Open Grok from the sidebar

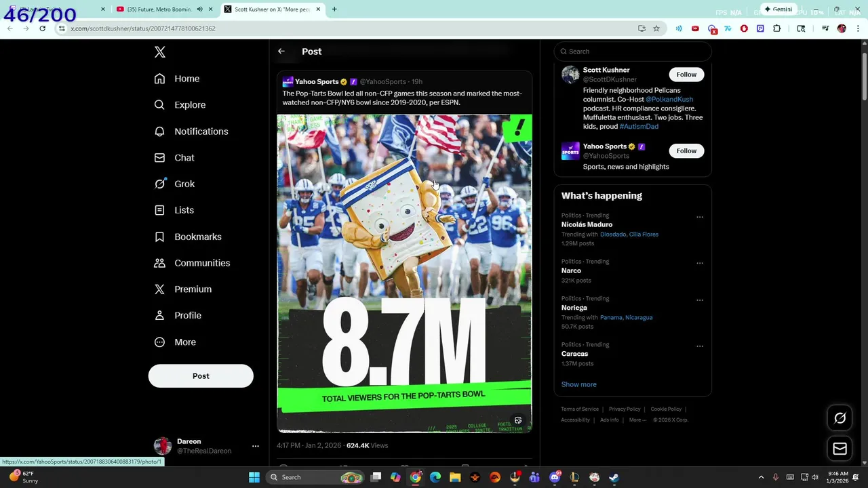174,184
